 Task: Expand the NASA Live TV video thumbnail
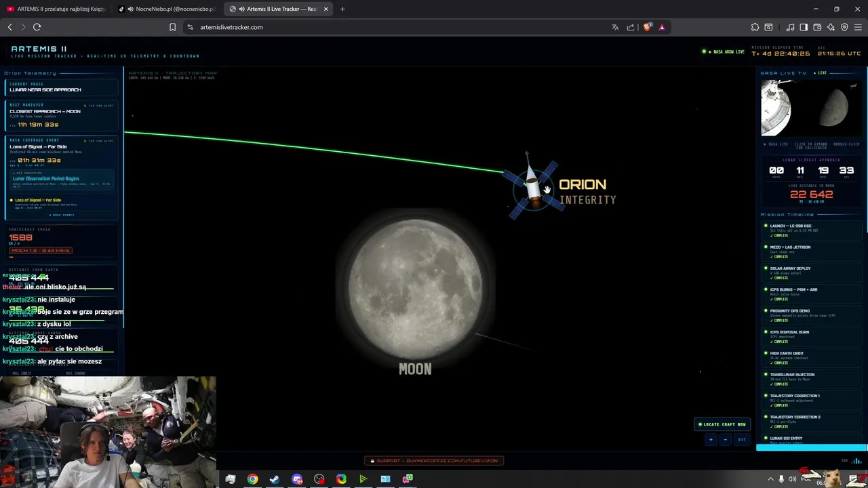(812, 108)
